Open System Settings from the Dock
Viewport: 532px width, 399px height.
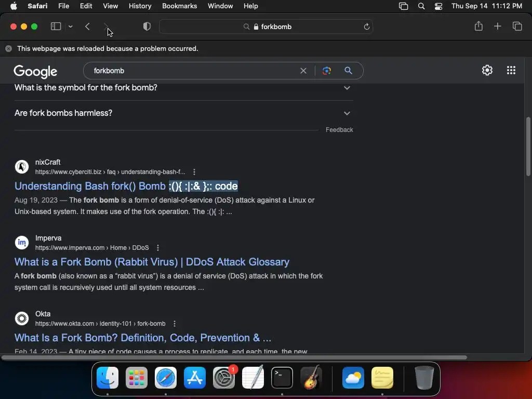[224, 378]
